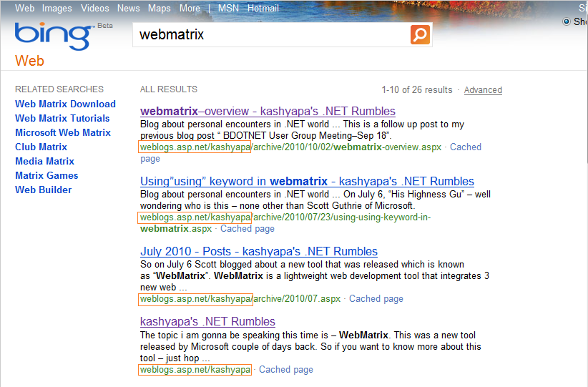Select related search Club Matrix
Viewport: 588px width, 387px height.
tap(41, 147)
